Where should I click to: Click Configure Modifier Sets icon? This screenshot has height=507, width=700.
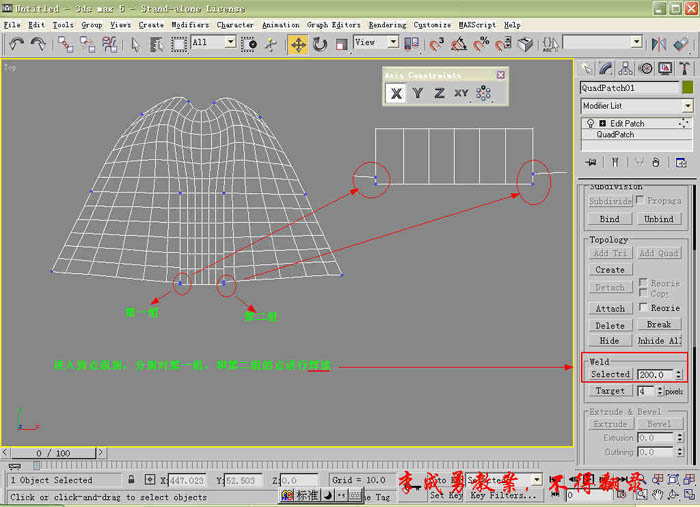tap(681, 162)
